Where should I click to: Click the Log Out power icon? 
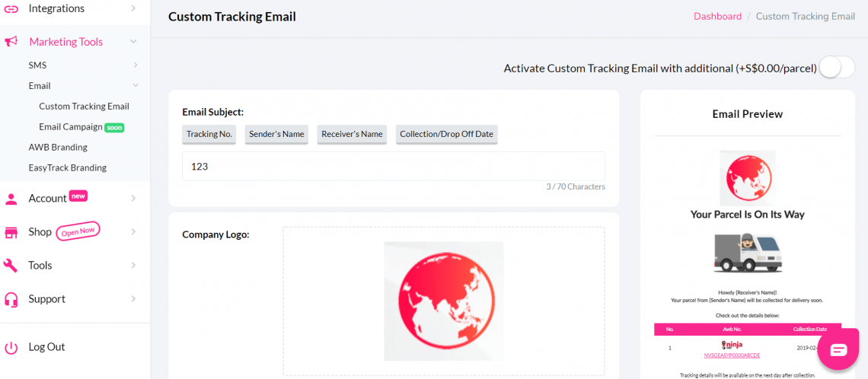[11, 347]
